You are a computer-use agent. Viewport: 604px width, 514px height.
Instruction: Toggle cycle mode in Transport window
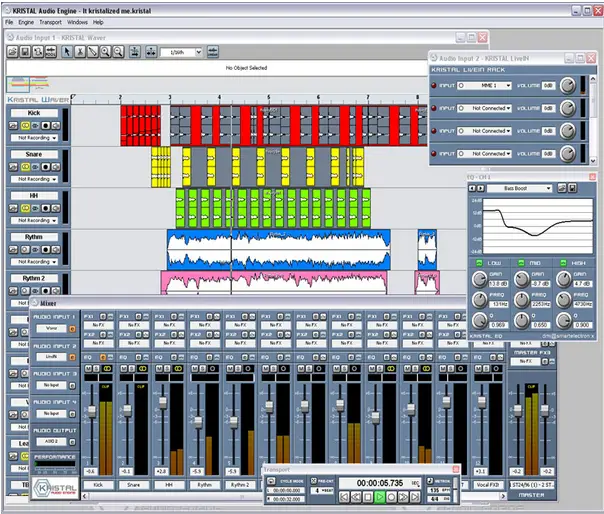[271, 481]
